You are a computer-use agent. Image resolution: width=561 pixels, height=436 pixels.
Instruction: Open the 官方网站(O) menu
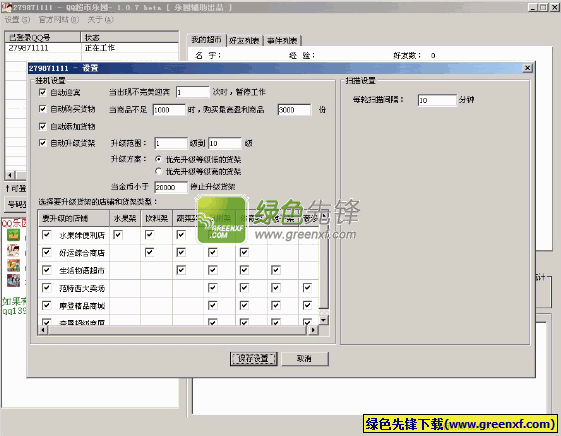tap(59, 20)
